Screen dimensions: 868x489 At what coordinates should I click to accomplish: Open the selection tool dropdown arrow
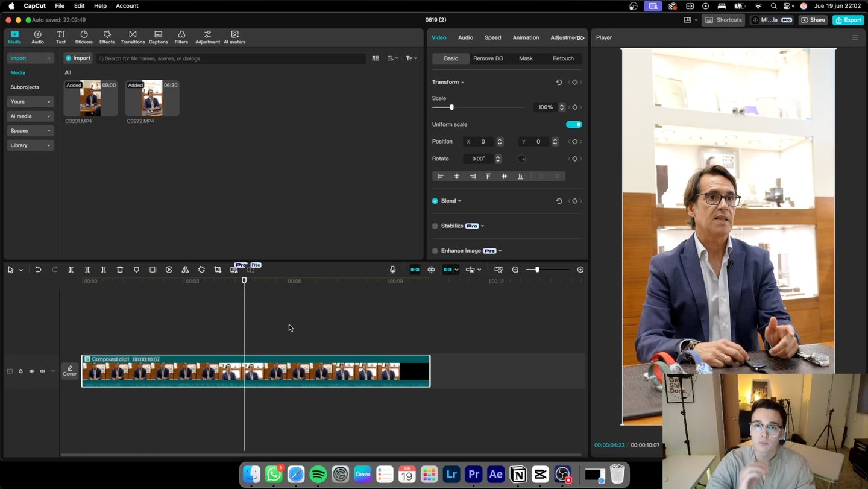tap(21, 270)
